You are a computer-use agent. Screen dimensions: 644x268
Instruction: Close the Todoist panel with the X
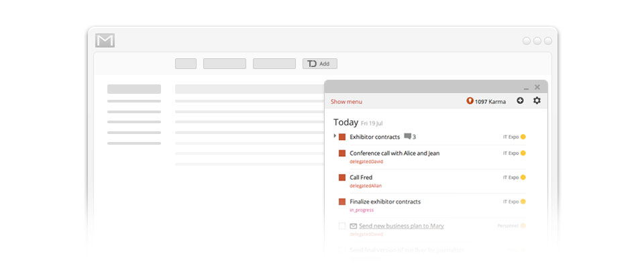click(537, 87)
